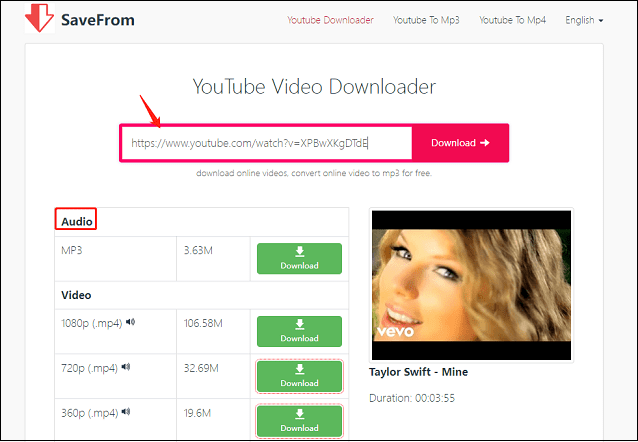Image resolution: width=638 pixels, height=442 pixels.
Task: Download the 720p mp4 video
Action: coord(299,376)
